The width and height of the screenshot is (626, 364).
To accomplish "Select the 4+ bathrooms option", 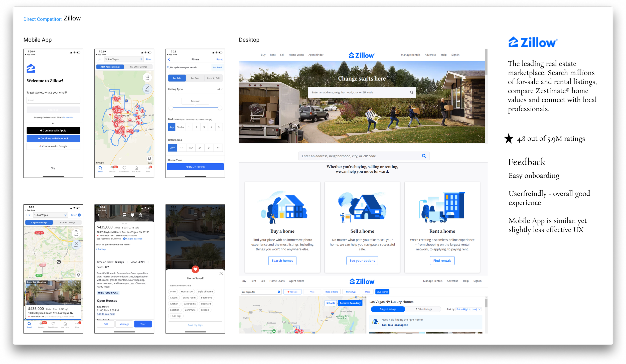I will (218, 148).
